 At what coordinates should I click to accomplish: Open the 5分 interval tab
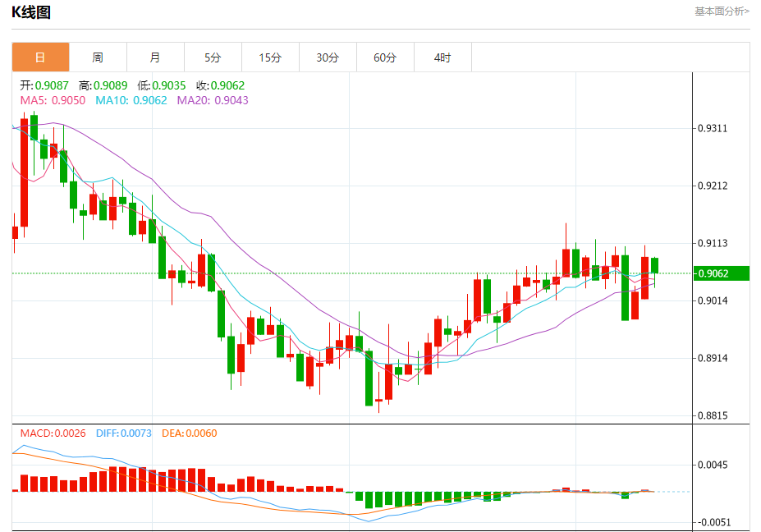click(213, 57)
